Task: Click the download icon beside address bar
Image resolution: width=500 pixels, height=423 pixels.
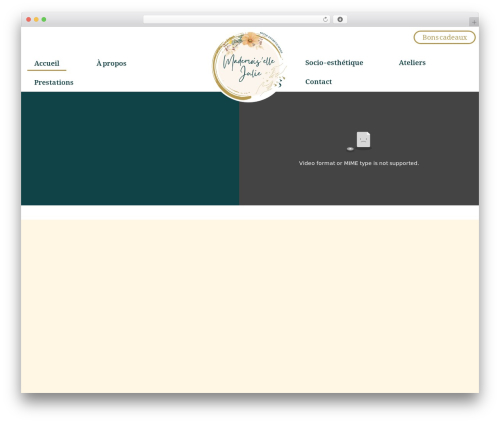Action: click(340, 19)
